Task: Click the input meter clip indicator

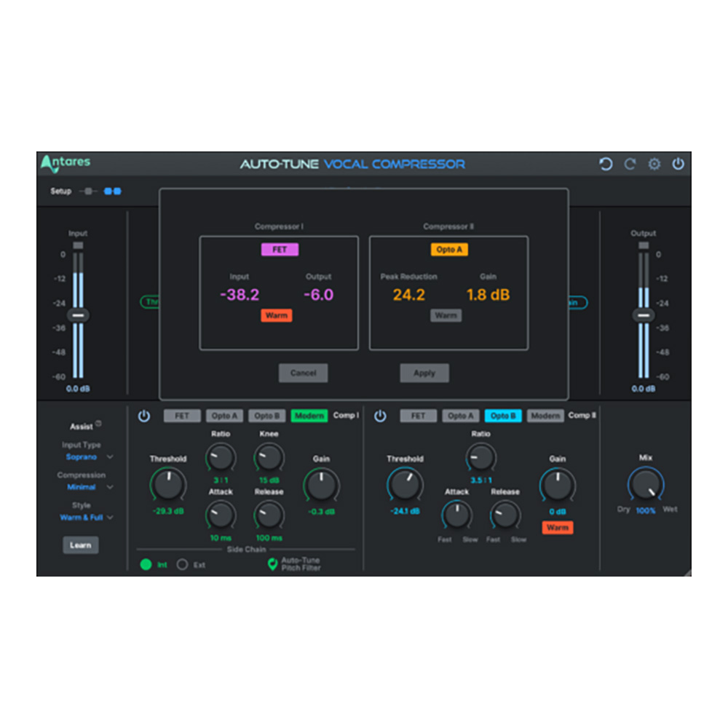Action: [x=78, y=245]
